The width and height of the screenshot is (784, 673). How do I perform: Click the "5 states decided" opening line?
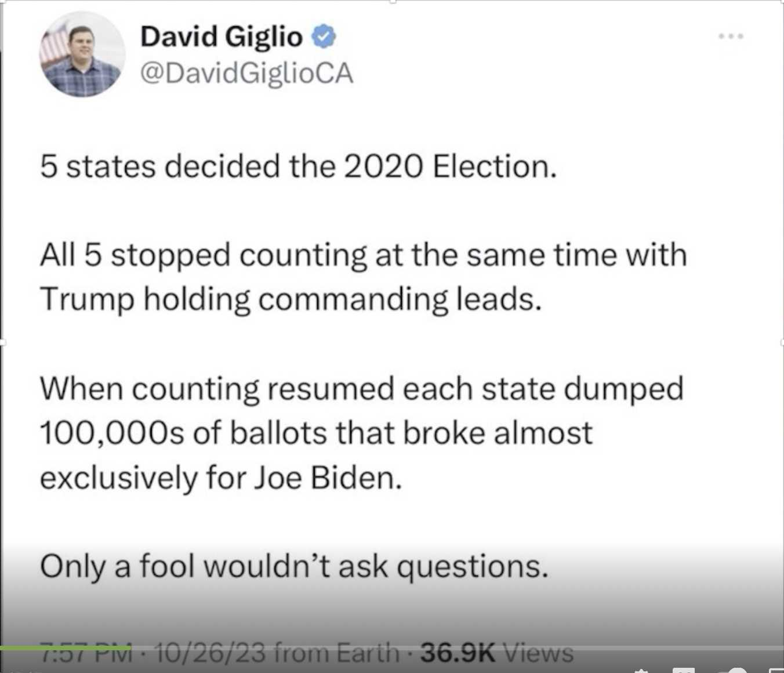click(298, 167)
